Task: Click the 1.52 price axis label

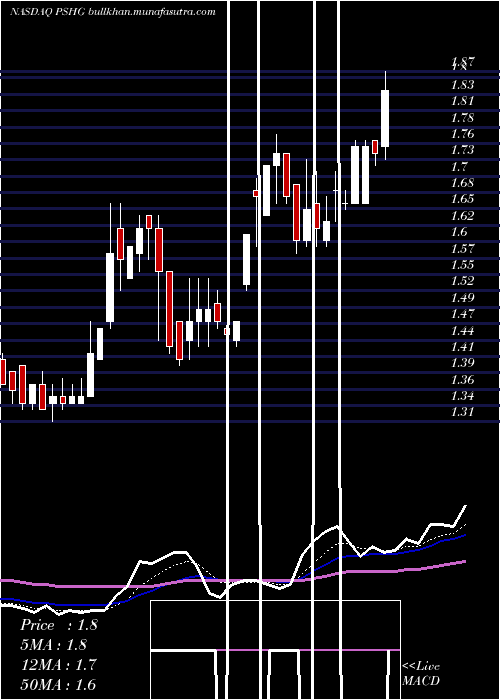Action: tap(462, 281)
